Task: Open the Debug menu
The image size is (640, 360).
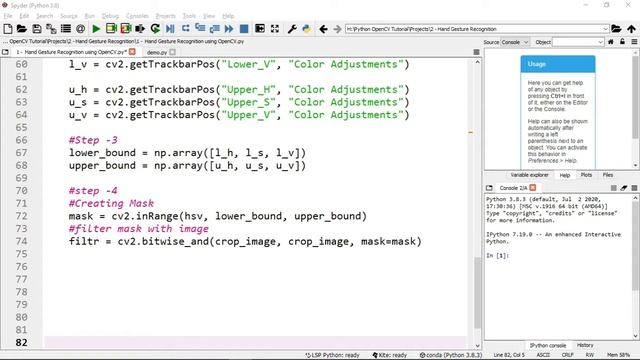Action: pyautogui.click(x=110, y=16)
